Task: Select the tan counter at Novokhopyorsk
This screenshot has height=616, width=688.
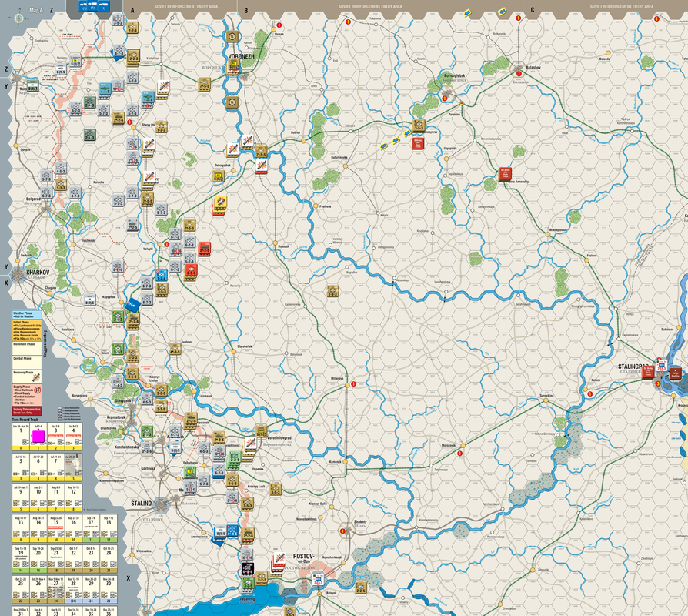Action: pyautogui.click(x=419, y=126)
